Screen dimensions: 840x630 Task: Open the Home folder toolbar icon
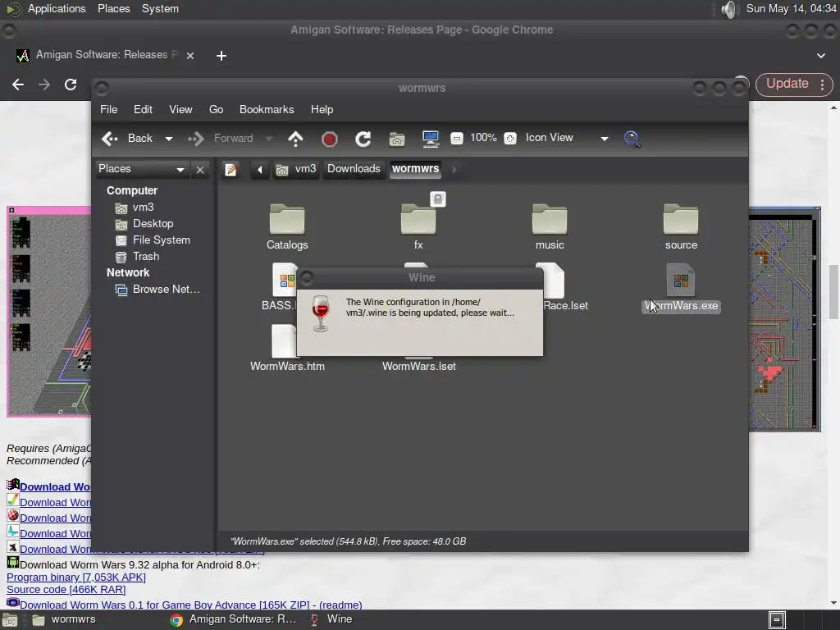pyautogui.click(x=397, y=139)
